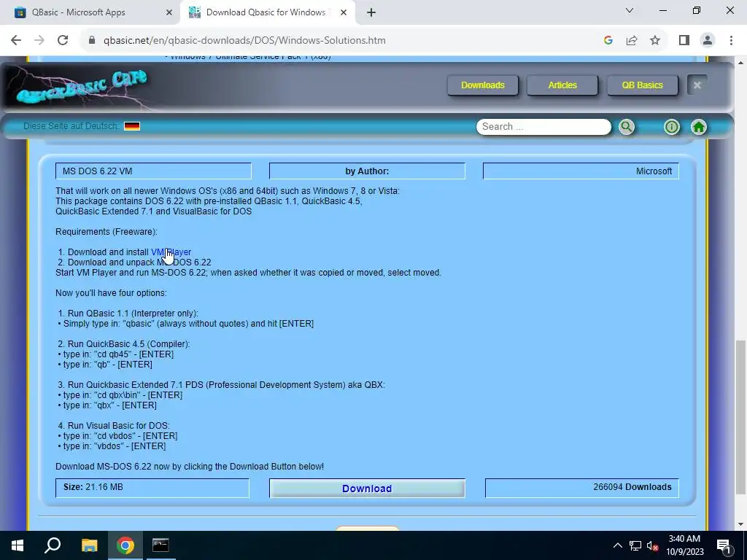This screenshot has width=747, height=560.
Task: Open the Command Prompt taskbar icon
Action: click(160, 545)
